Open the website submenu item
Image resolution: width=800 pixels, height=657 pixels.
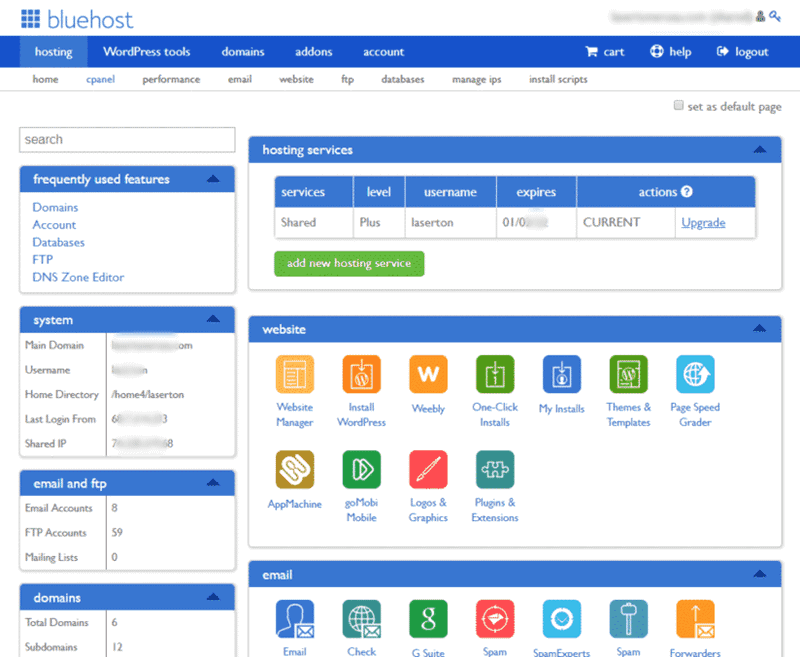[x=296, y=80]
